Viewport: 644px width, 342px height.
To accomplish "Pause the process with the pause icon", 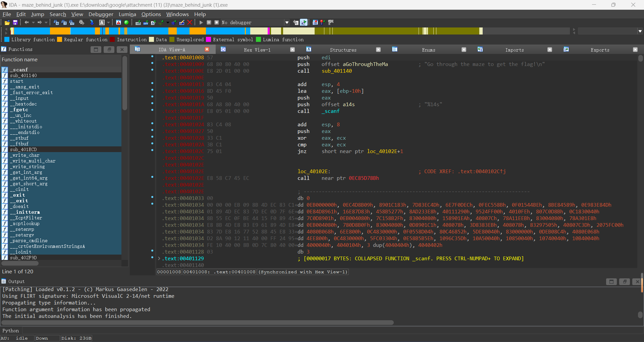I will tap(209, 22).
